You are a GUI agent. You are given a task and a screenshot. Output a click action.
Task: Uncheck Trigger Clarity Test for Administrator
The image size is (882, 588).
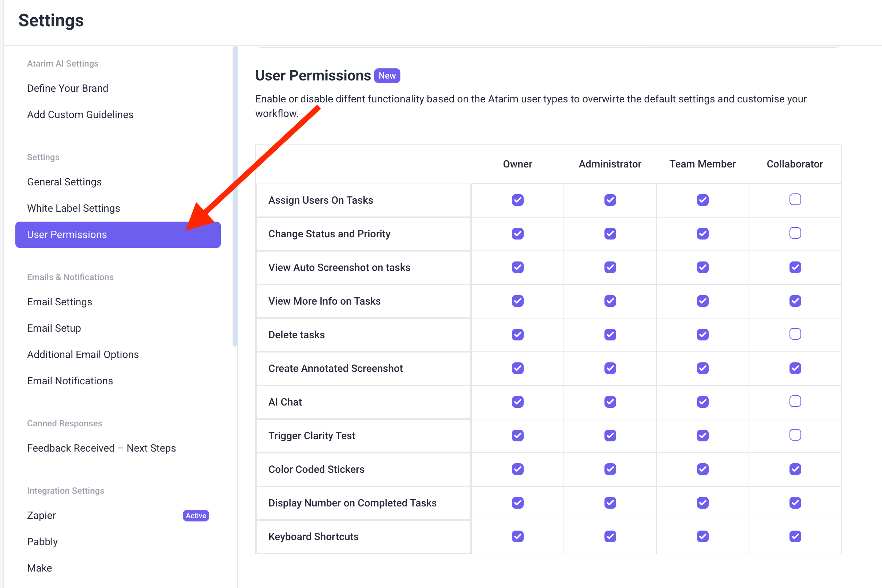(610, 436)
